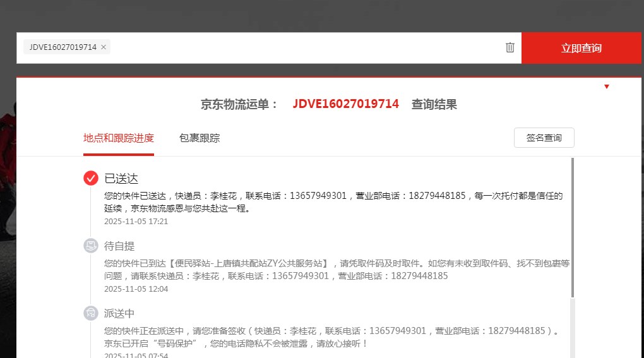This screenshot has width=644, height=358.
Task: Collapse results using the small red triangle arrow
Action: point(607,87)
